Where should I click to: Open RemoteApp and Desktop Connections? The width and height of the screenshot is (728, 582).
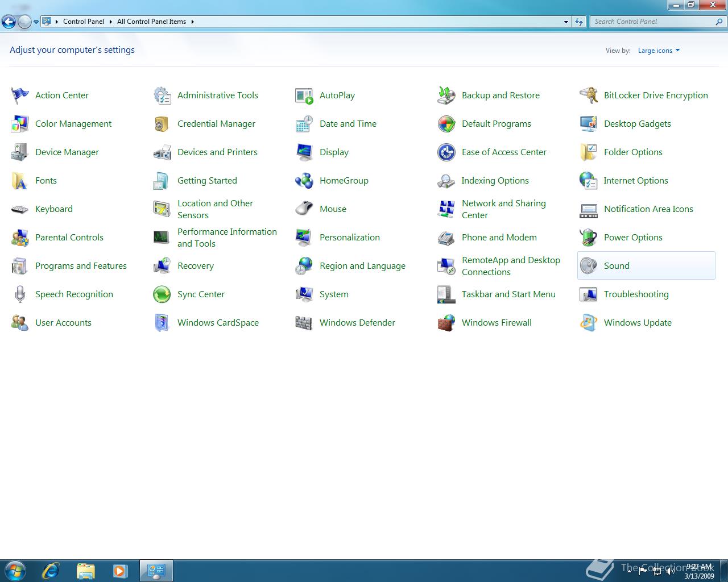pyautogui.click(x=511, y=266)
